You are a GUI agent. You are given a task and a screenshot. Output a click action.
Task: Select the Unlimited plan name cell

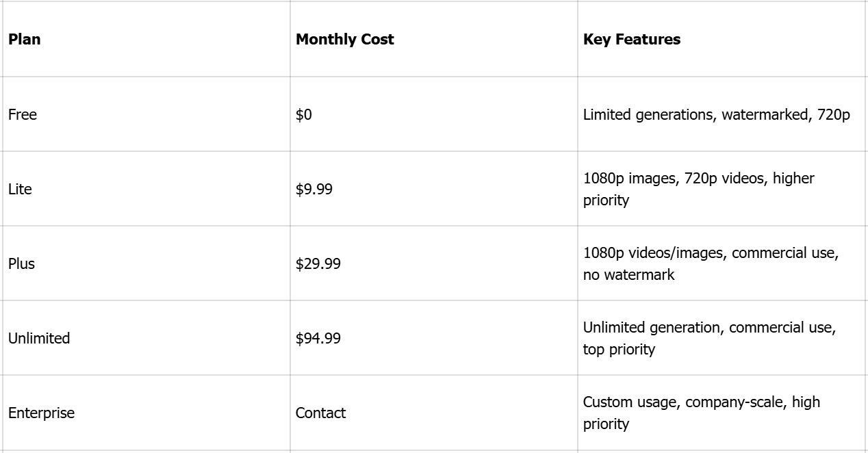(x=39, y=339)
